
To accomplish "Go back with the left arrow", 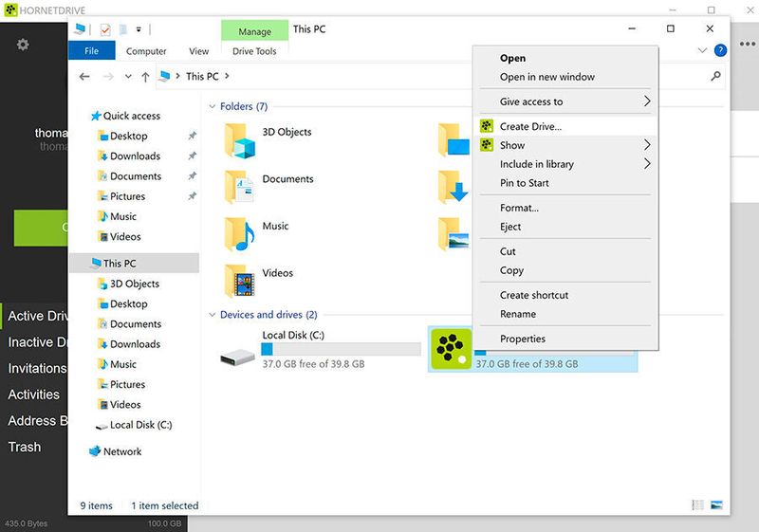I will click(x=84, y=77).
